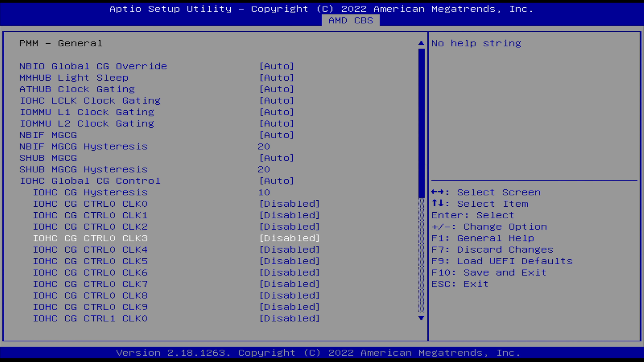Open IOHC LCLK Clock Gating [Auto] value
The width and height of the screenshot is (644, 362).
pyautogui.click(x=277, y=101)
